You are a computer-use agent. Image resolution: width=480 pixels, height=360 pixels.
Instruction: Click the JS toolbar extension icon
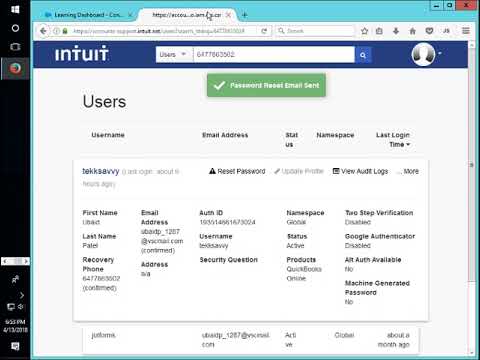coord(446,31)
